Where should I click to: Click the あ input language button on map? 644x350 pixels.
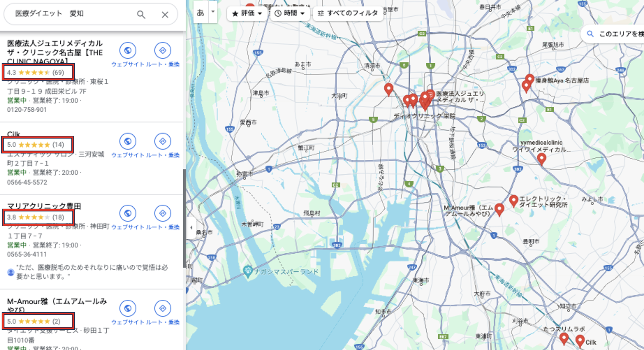point(201,12)
